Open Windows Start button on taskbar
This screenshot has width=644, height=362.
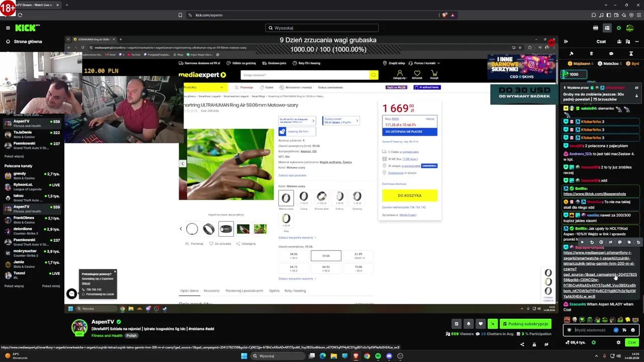click(x=244, y=356)
